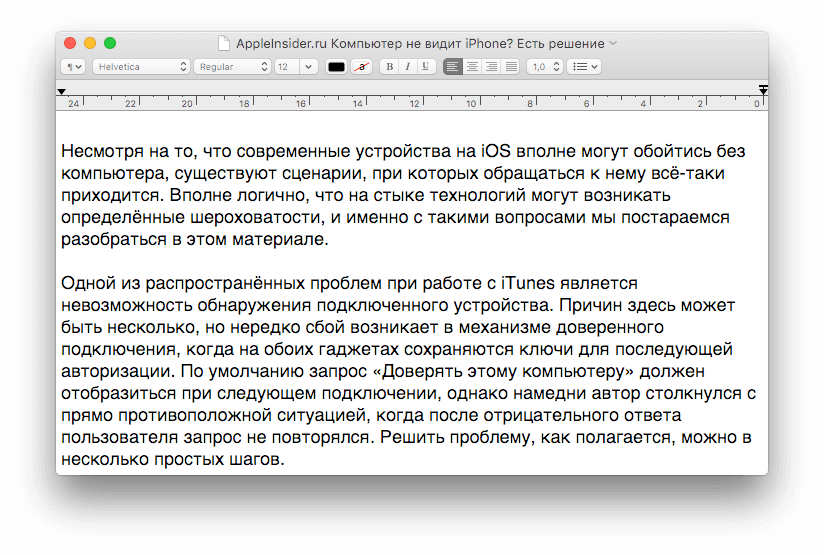
Task: Click the black text color swatch
Action: pyautogui.click(x=336, y=67)
